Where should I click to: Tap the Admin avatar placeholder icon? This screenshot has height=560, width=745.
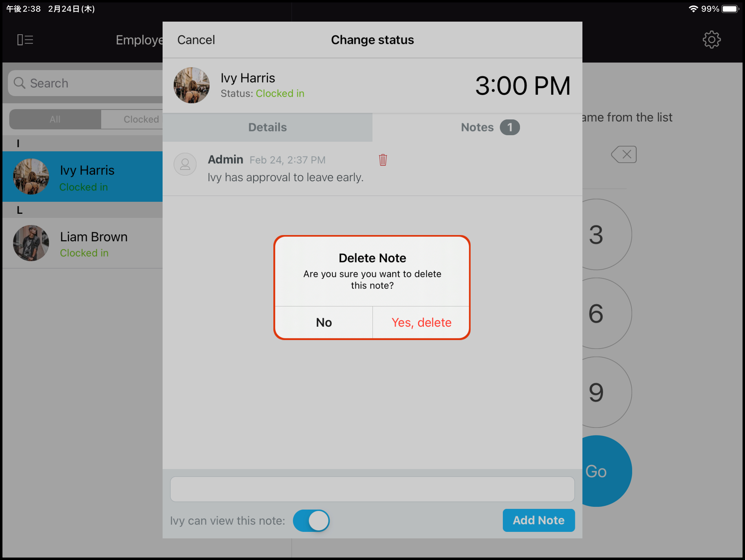point(185,164)
